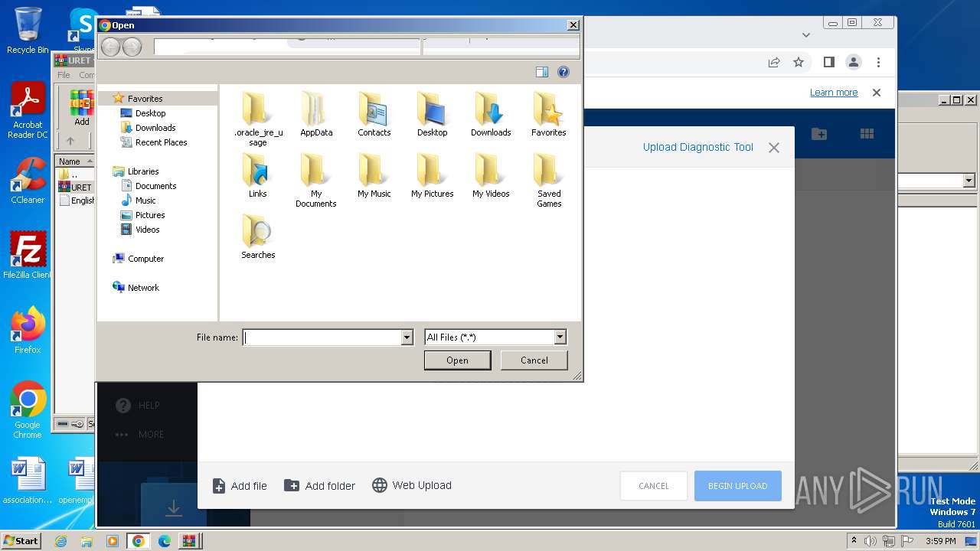This screenshot has width=980, height=551.
Task: Open Recycle Bin on desktop
Action: [x=28, y=30]
